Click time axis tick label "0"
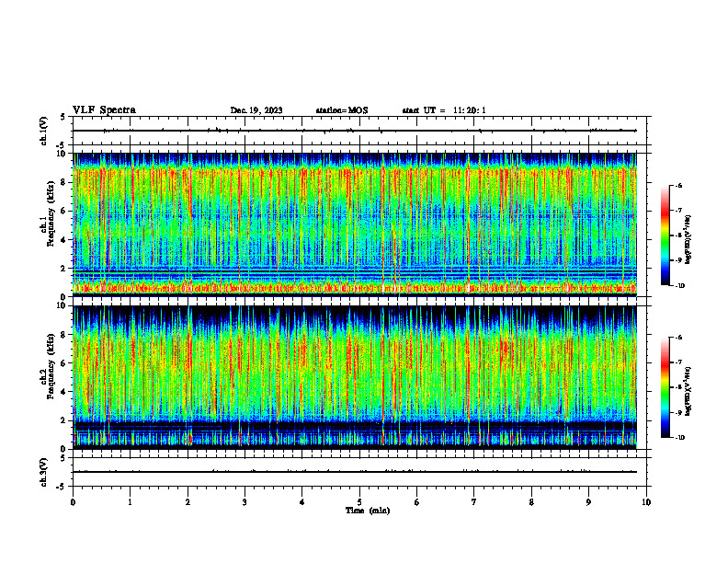The width and height of the screenshot is (728, 563). coord(73,502)
